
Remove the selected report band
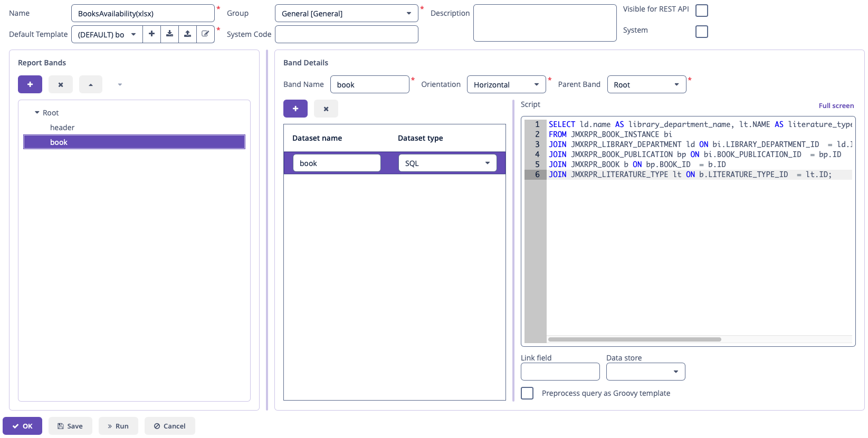pos(61,84)
